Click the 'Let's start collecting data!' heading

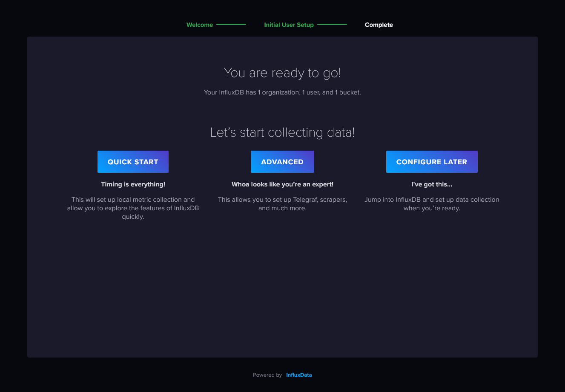click(282, 132)
